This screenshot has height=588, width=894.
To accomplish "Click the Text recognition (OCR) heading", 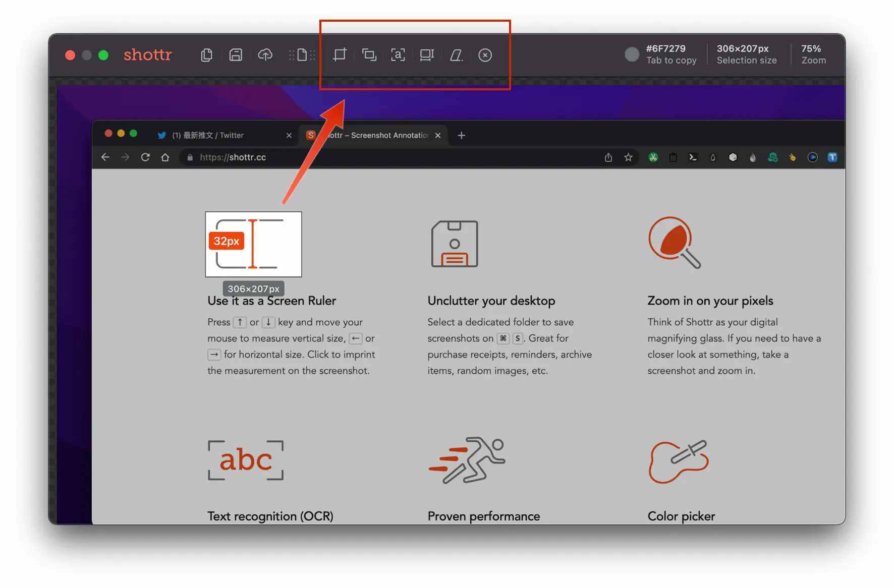I will (x=270, y=516).
